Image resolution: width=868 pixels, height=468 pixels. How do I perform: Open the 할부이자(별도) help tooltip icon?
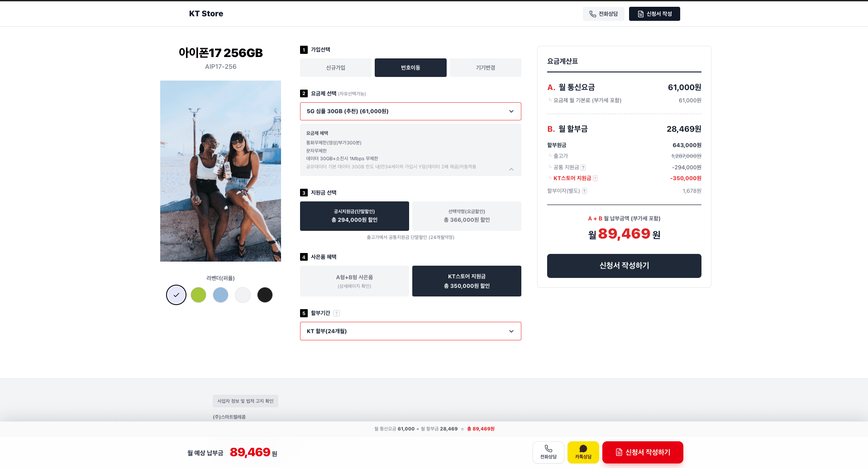(x=585, y=191)
